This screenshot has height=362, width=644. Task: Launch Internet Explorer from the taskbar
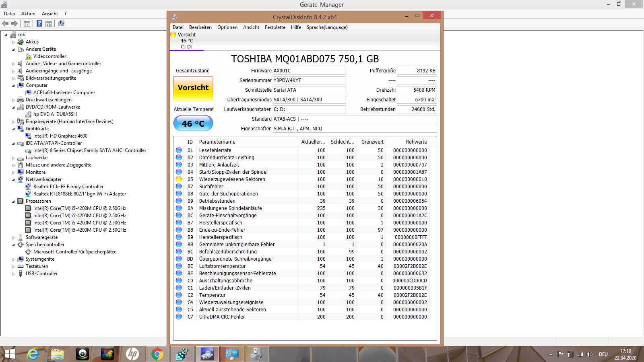[x=33, y=354]
